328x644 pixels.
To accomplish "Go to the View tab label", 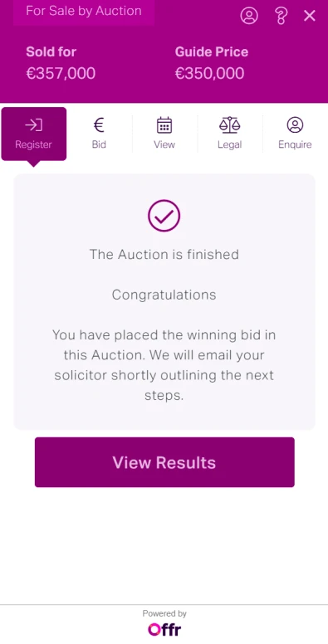I will click(164, 144).
